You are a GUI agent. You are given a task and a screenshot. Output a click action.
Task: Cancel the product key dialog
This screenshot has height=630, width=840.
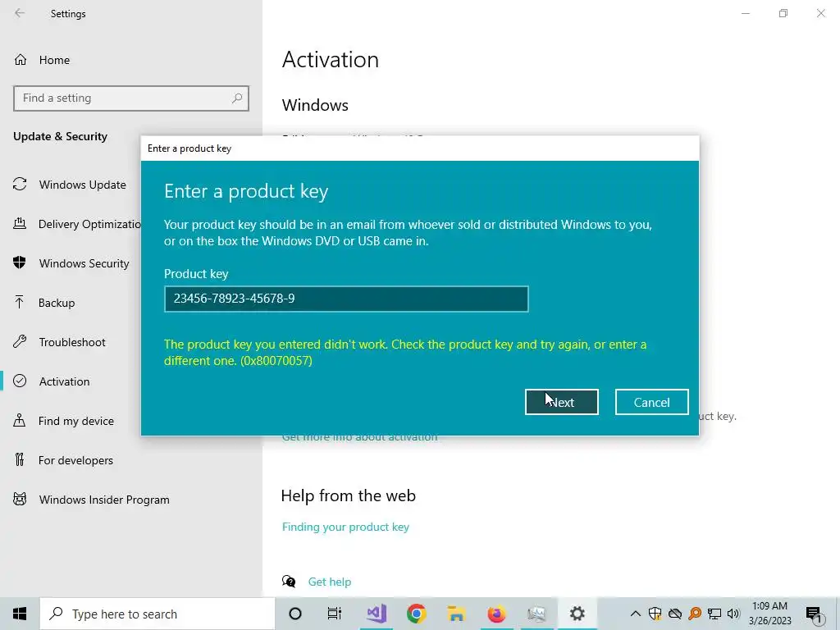(x=651, y=402)
